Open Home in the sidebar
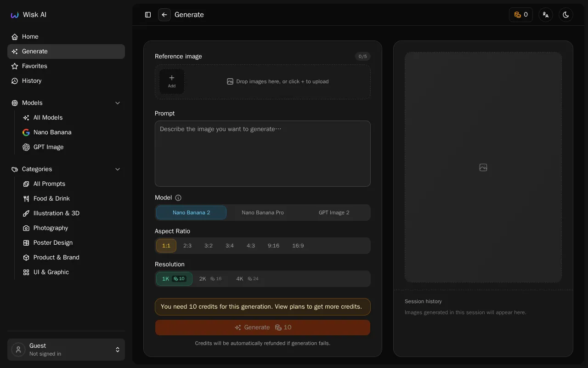 [66, 37]
